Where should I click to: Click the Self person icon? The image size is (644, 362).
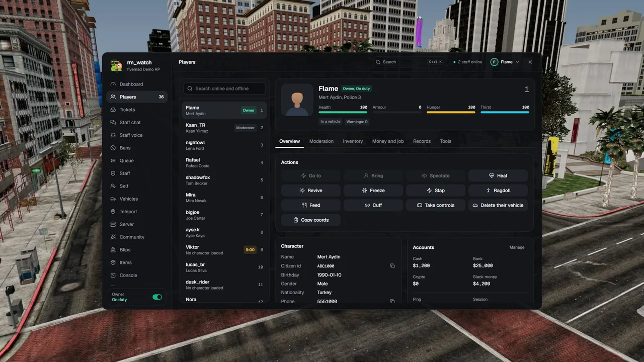(113, 186)
